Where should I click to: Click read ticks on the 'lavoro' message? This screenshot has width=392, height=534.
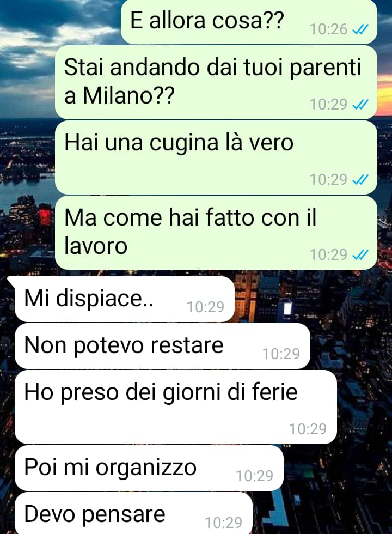click(360, 255)
